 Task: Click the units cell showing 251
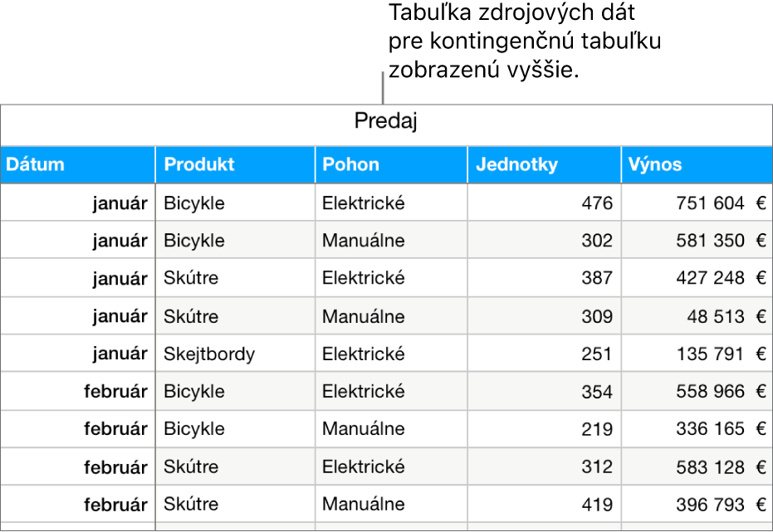(597, 354)
